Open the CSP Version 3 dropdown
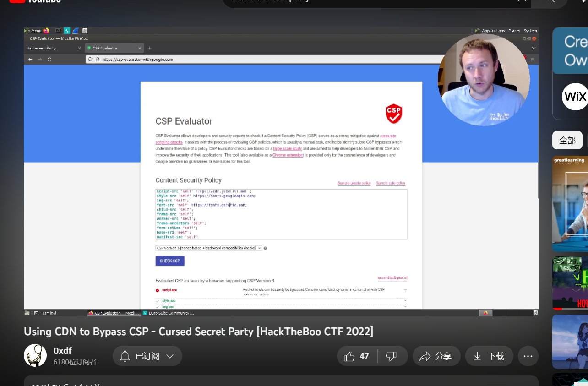This screenshot has width=588, height=386. (209, 248)
